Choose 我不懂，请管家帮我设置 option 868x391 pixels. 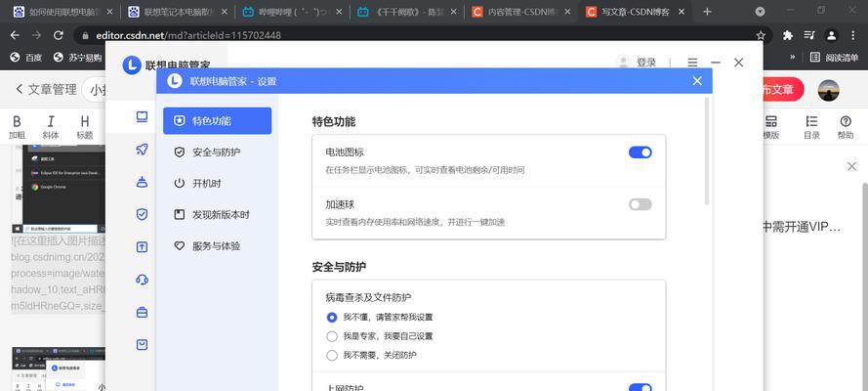[380, 318]
